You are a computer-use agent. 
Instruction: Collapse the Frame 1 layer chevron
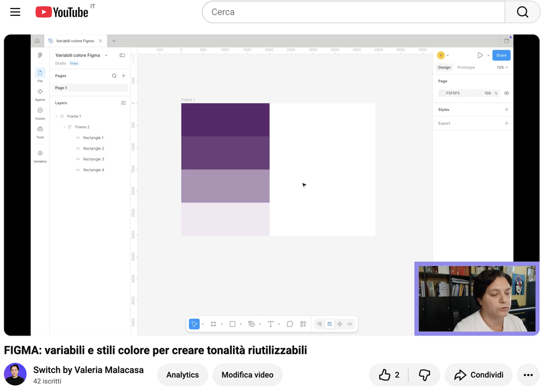(57, 116)
